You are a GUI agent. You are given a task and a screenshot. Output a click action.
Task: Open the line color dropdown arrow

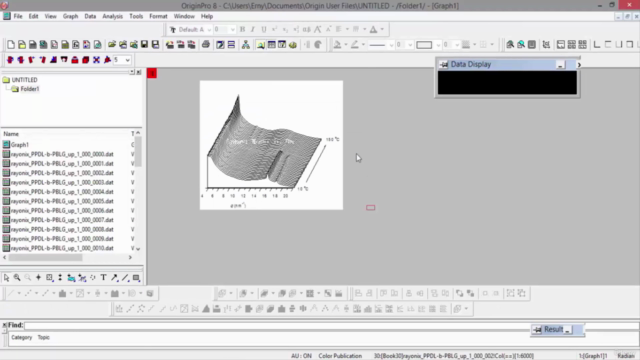point(363,45)
